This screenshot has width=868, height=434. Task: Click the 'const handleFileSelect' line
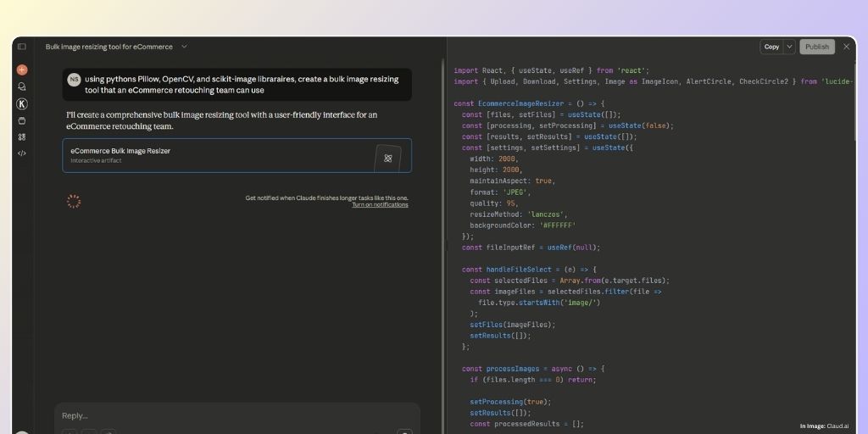pos(529,270)
